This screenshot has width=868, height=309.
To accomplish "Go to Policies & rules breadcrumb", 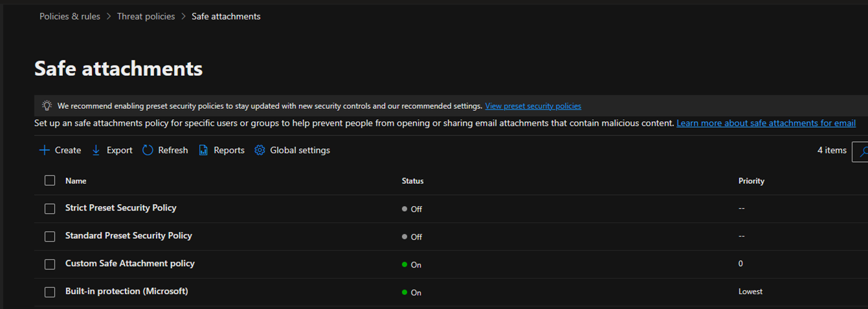I will tap(70, 16).
